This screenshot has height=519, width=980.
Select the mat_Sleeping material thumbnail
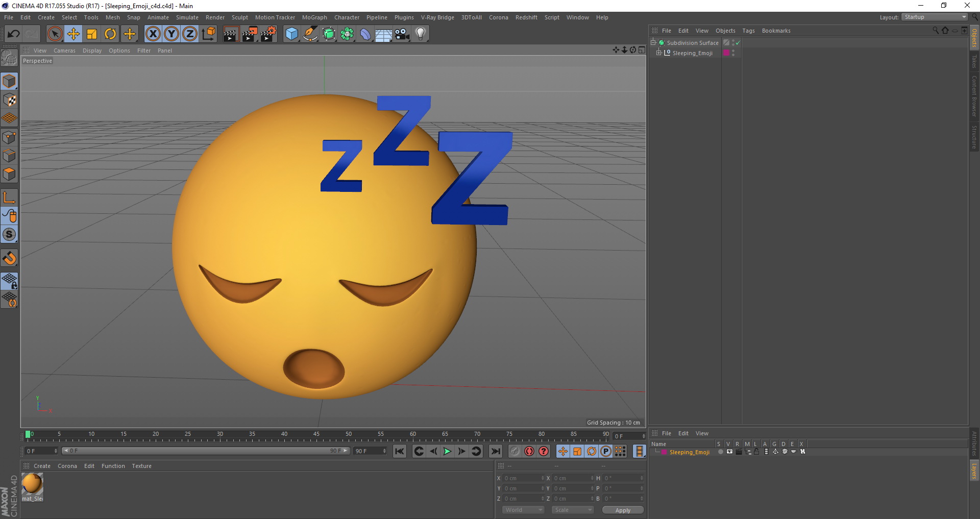click(32, 484)
